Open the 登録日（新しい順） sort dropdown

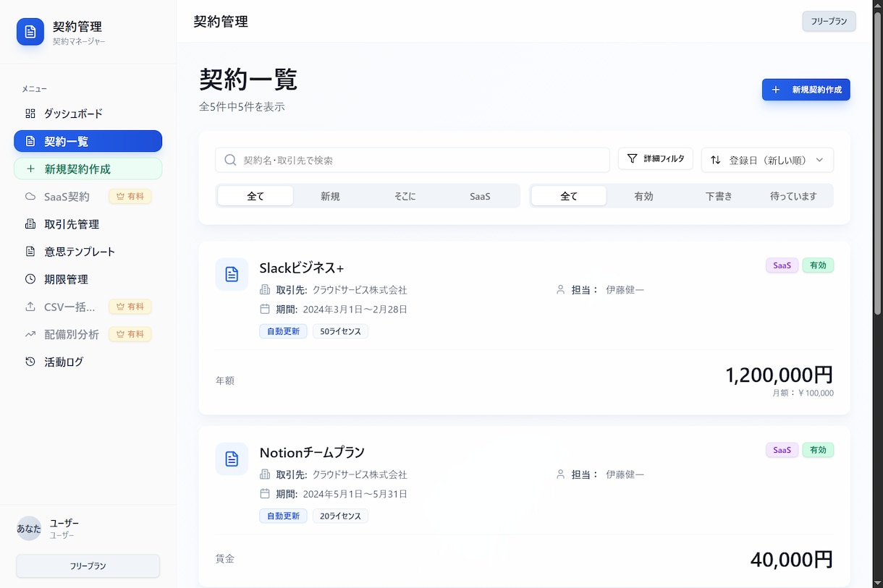(x=767, y=160)
